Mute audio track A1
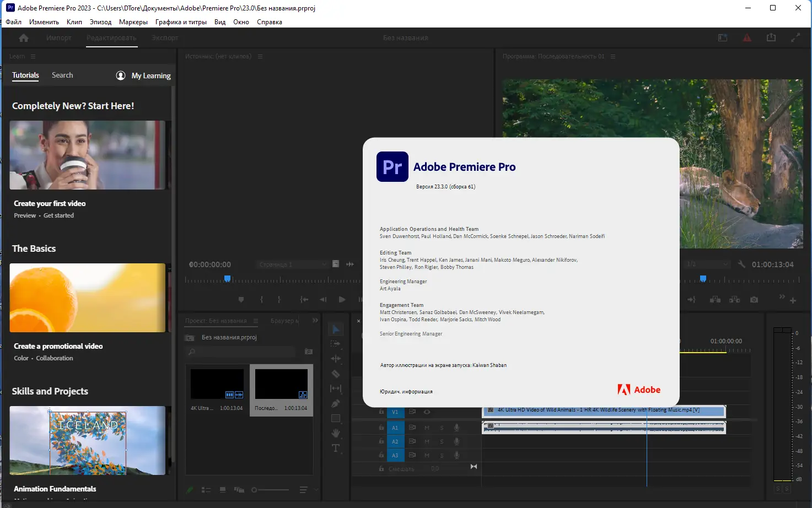812x508 pixels. [427, 428]
